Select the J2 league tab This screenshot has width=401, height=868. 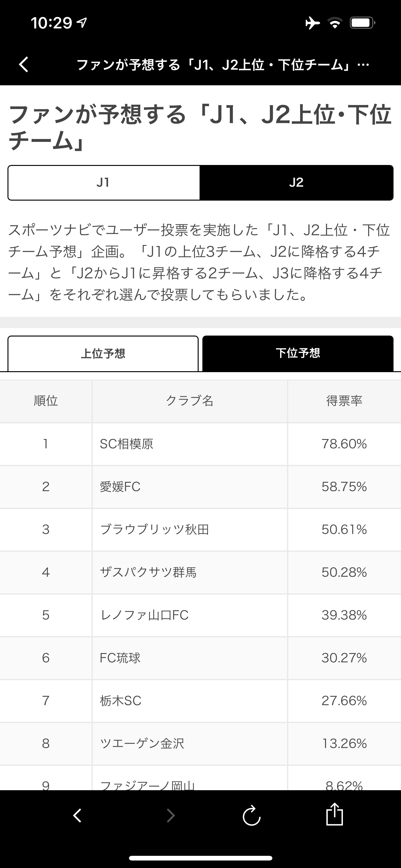(296, 183)
